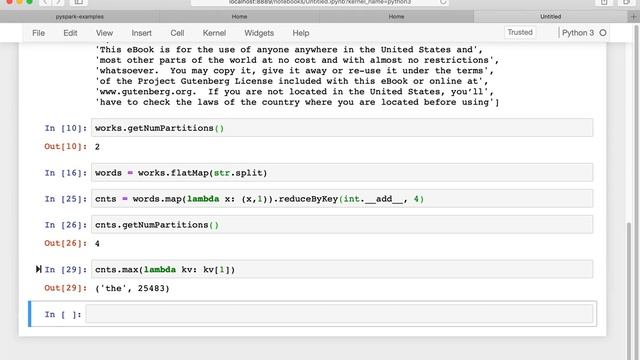Select the In [29] prompt label

[66, 270]
